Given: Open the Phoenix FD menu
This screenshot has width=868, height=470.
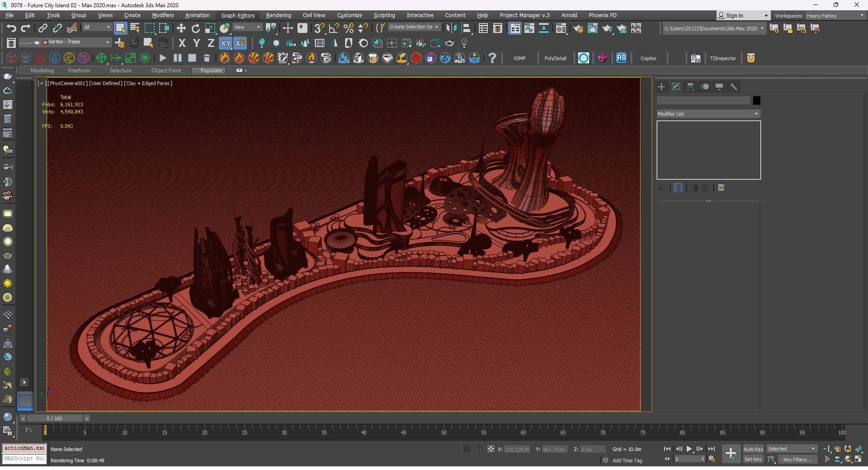Looking at the screenshot, I should [602, 15].
